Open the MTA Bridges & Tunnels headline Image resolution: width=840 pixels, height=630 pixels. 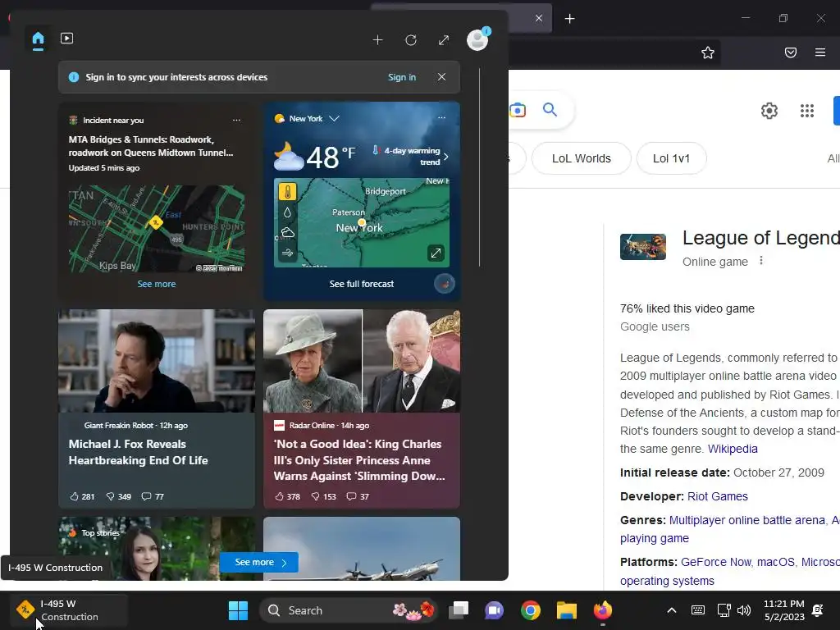[x=151, y=146]
